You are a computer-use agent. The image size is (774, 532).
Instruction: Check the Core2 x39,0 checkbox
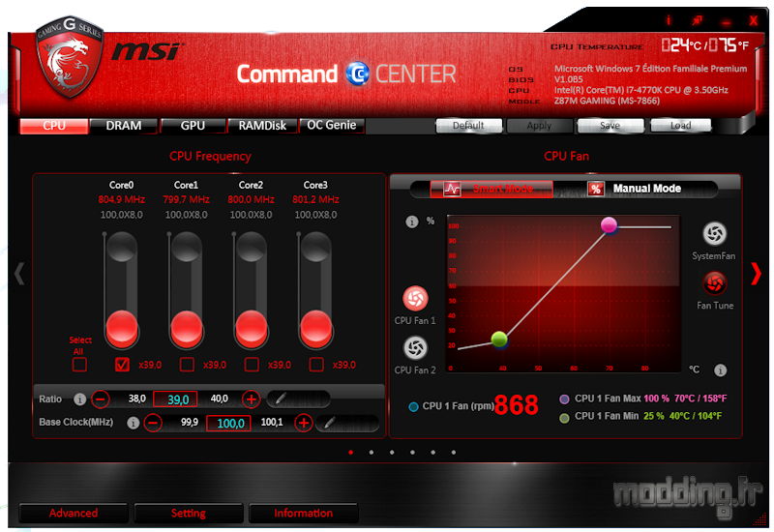point(252,365)
